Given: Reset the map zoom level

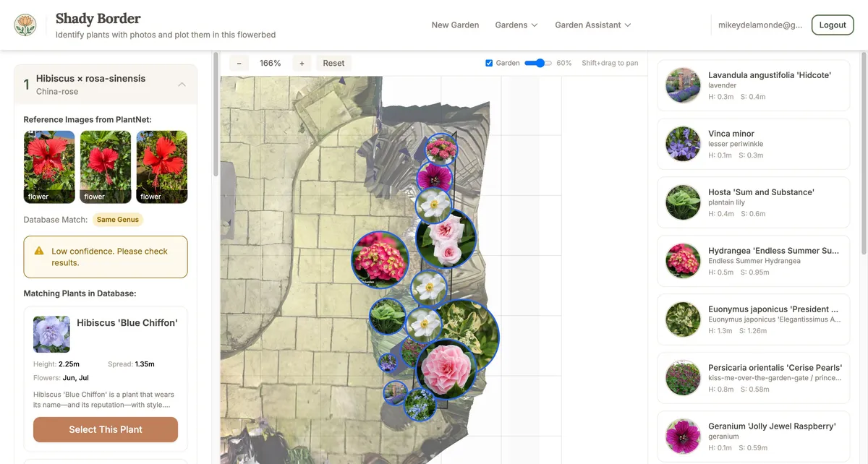Looking at the screenshot, I should pos(333,63).
